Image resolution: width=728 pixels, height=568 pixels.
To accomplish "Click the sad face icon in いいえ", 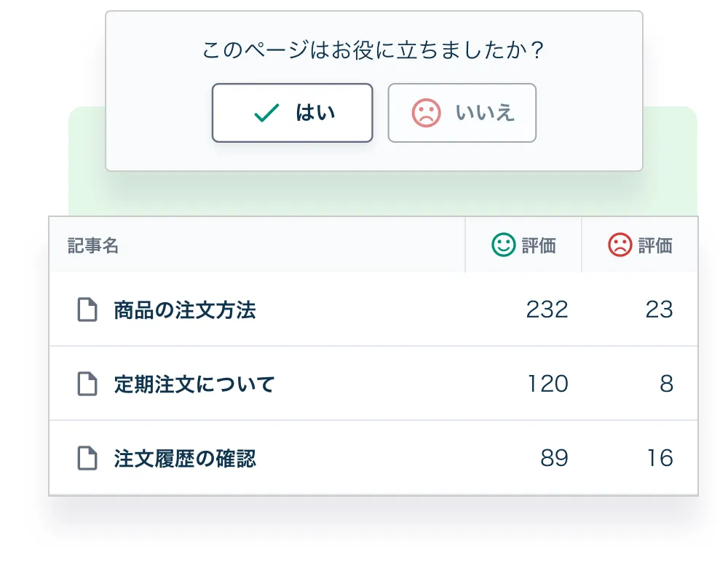I will coord(426,113).
